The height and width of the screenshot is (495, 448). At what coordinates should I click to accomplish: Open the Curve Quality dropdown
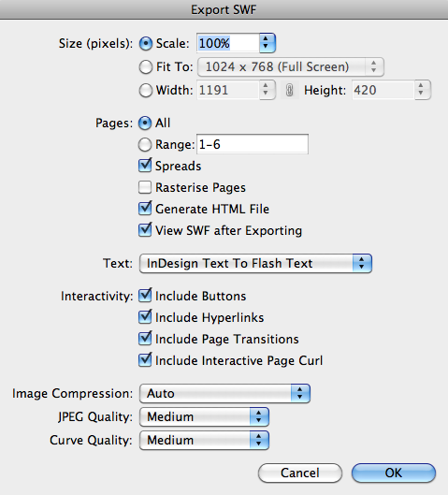[x=204, y=440]
